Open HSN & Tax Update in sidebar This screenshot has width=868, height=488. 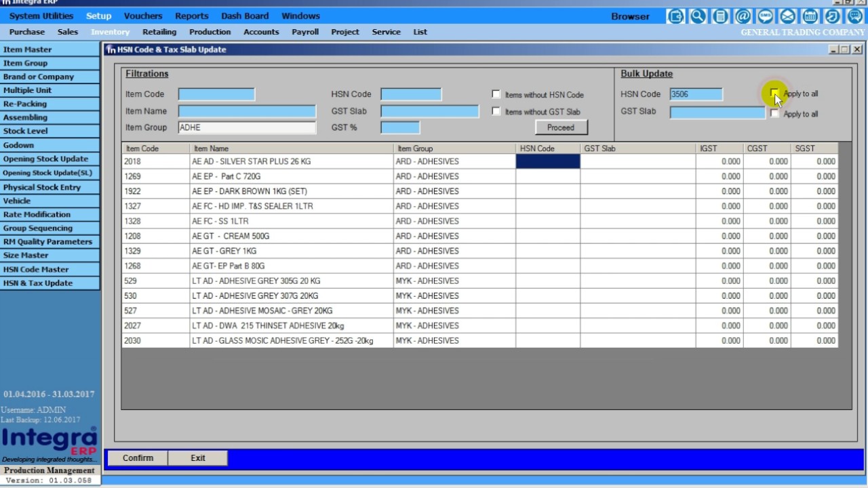pyautogui.click(x=50, y=283)
